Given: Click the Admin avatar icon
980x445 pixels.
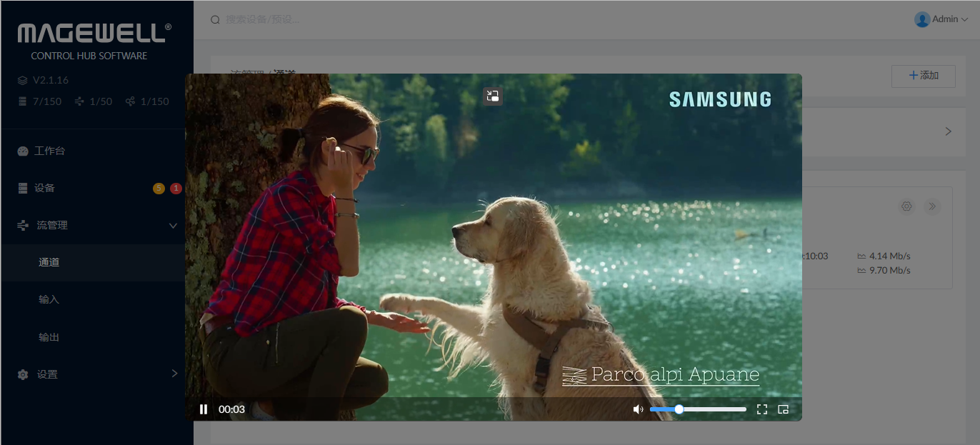Looking at the screenshot, I should [x=922, y=19].
